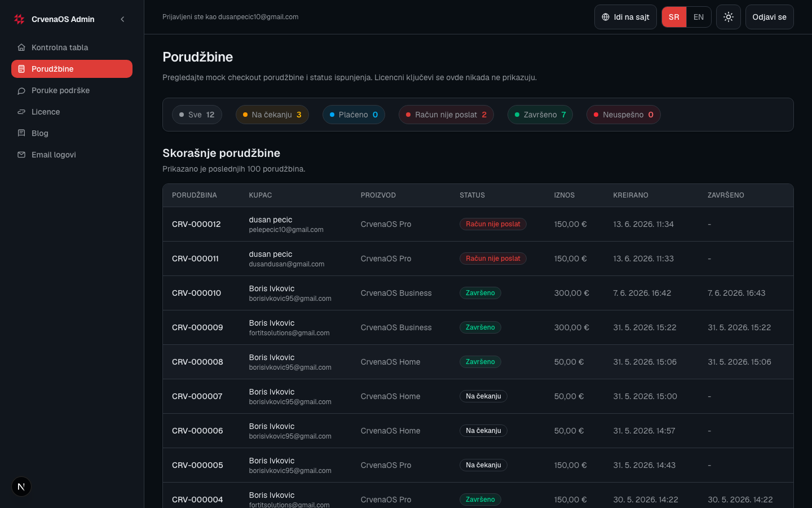Click the Skorašnje porudžbine heading

(x=221, y=153)
